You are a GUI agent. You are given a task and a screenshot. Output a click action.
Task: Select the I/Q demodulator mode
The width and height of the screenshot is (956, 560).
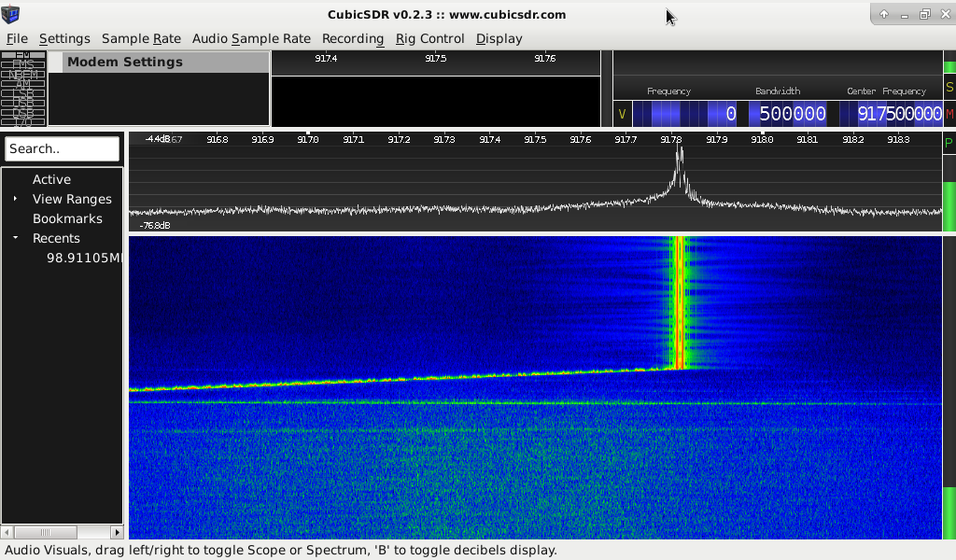coord(23,122)
